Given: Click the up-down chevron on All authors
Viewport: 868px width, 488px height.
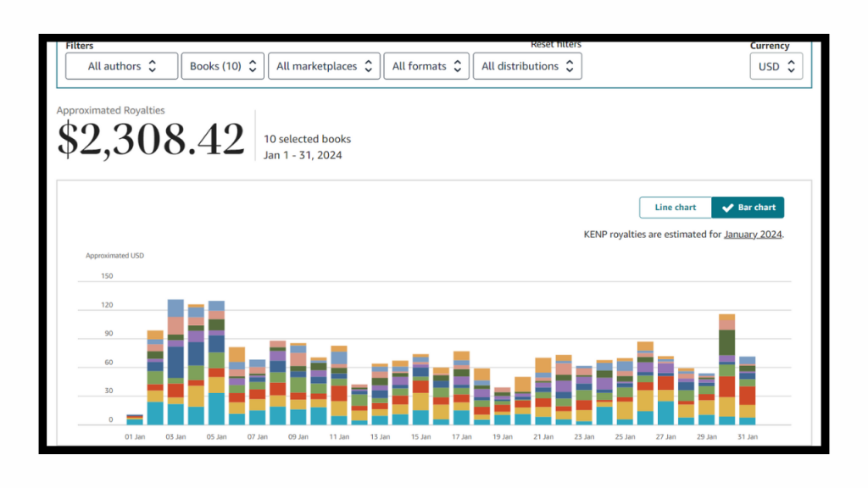Looking at the screenshot, I should click(x=153, y=66).
